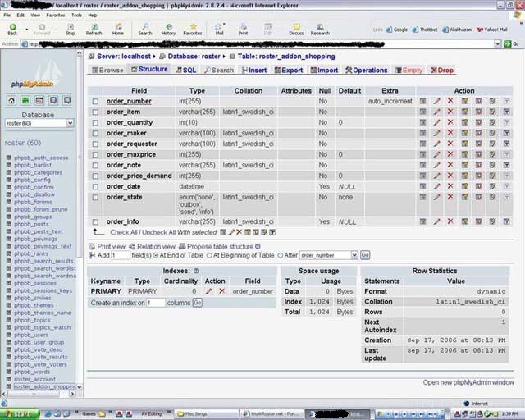This screenshot has width=525, height=420.
Task: Click the phpMyAdmin Home icon in sidebar
Action: 11,100
